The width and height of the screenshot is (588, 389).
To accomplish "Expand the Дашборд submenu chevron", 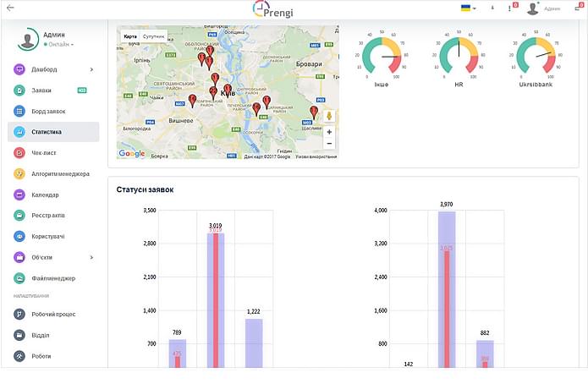I will 91,69.
